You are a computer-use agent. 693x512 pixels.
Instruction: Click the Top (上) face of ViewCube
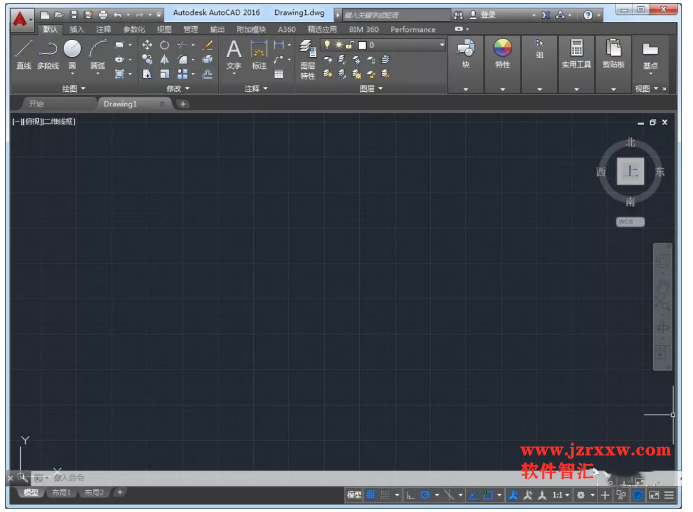click(x=631, y=171)
